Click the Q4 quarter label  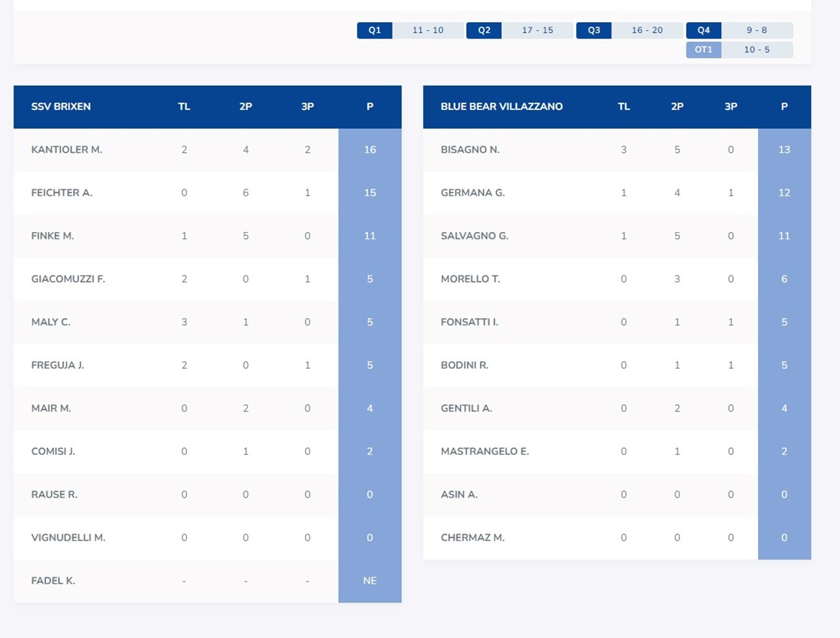point(703,30)
